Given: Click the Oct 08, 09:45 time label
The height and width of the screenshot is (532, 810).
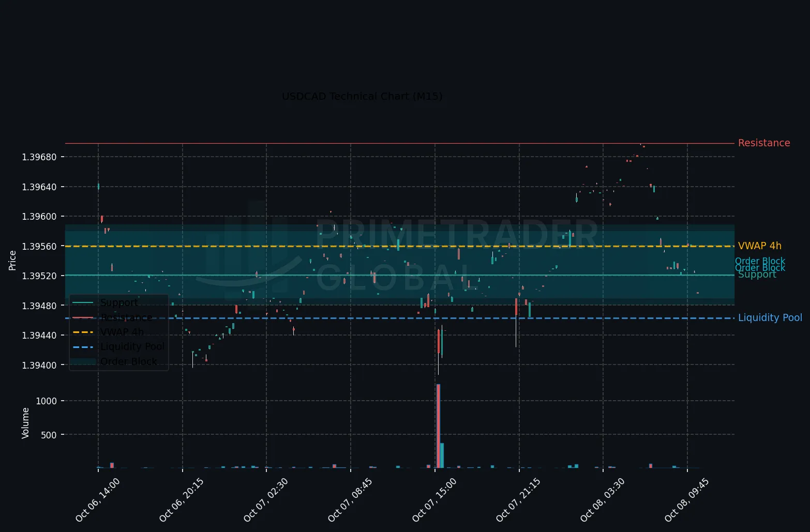Looking at the screenshot, I should 687,499.
